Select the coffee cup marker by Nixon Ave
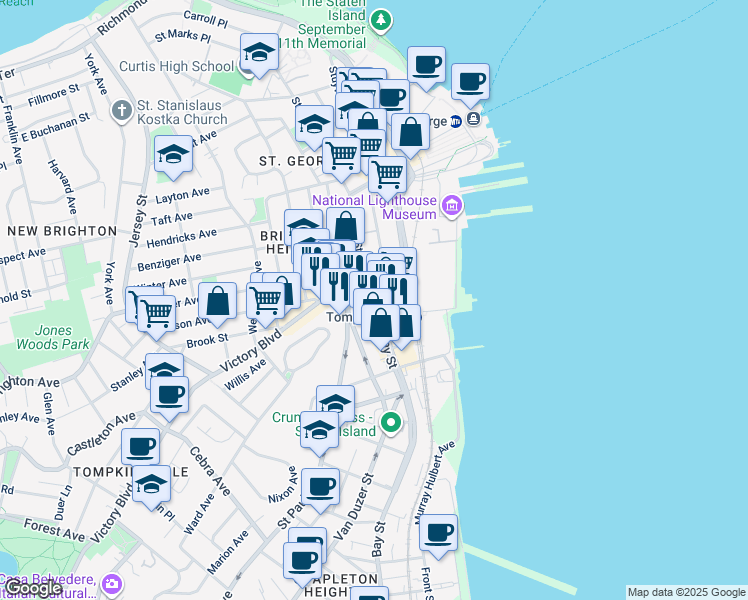The width and height of the screenshot is (748, 600). tap(320, 487)
